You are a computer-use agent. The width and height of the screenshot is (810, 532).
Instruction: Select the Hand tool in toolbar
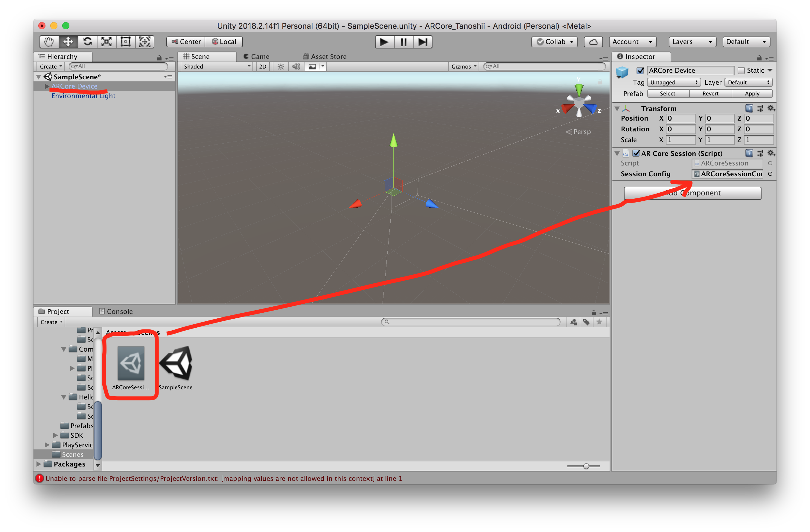click(49, 42)
